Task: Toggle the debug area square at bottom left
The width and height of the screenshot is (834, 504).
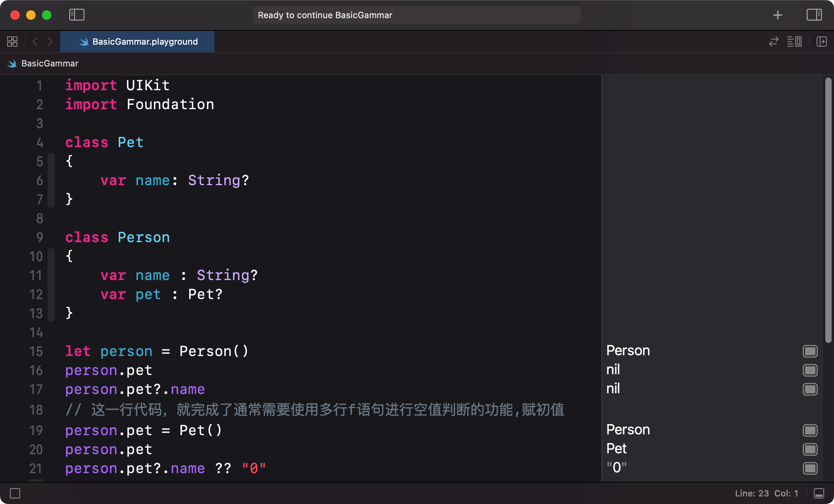Action: [15, 493]
